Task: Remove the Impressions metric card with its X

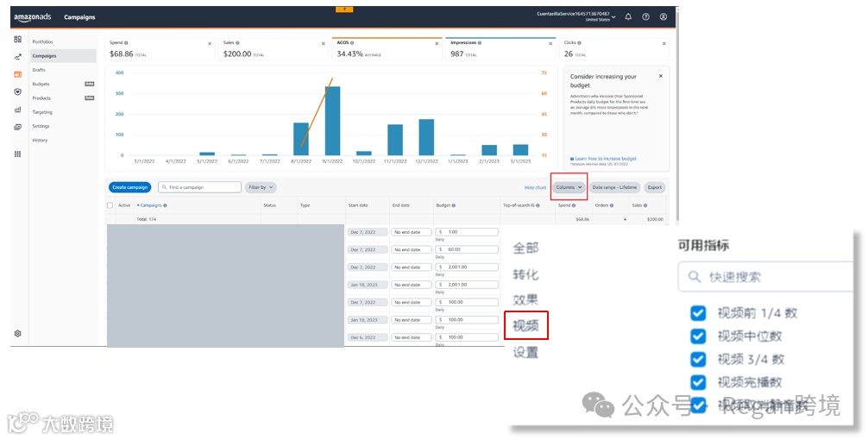Action: [x=550, y=43]
